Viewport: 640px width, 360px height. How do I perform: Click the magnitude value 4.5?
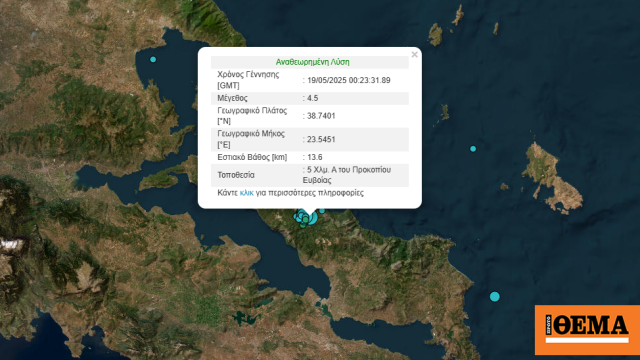pos(313,98)
